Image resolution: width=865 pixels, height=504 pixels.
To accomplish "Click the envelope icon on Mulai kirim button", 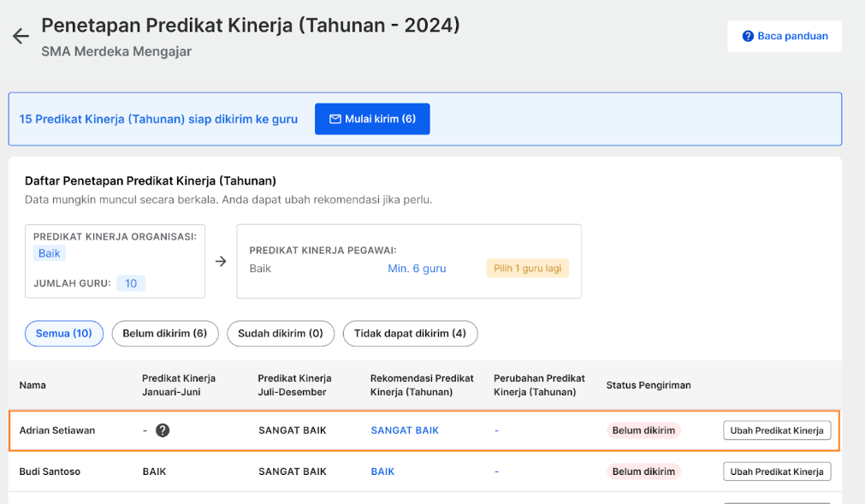I will [335, 119].
